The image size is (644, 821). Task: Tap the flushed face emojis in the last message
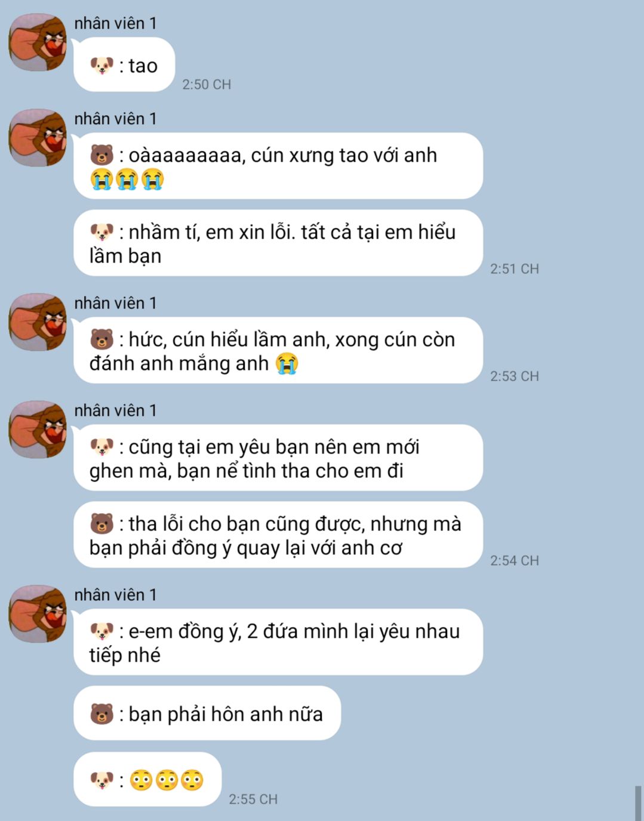pyautogui.click(x=167, y=780)
